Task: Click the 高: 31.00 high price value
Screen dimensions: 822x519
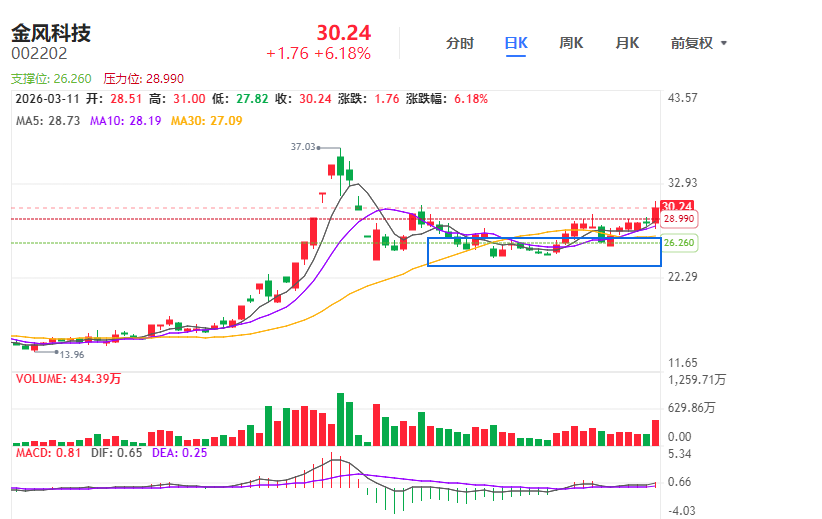Action: click(177, 99)
